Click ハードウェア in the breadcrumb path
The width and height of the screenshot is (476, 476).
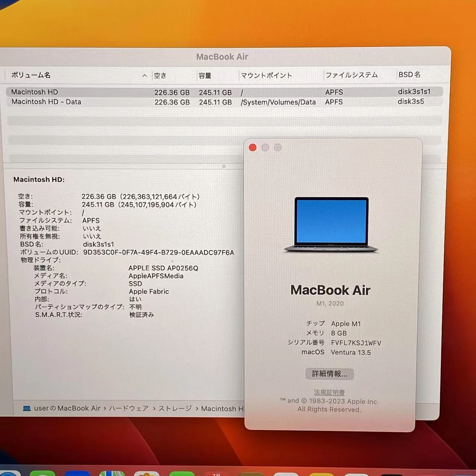click(129, 408)
